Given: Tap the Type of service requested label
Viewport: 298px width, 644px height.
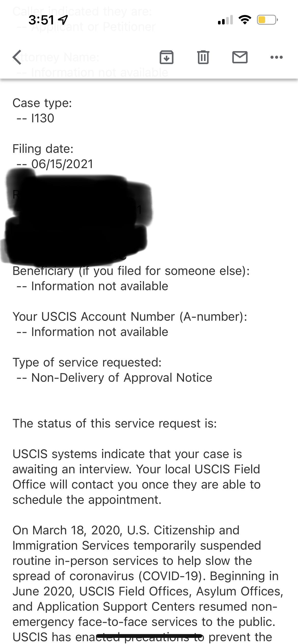Looking at the screenshot, I should (x=87, y=362).
